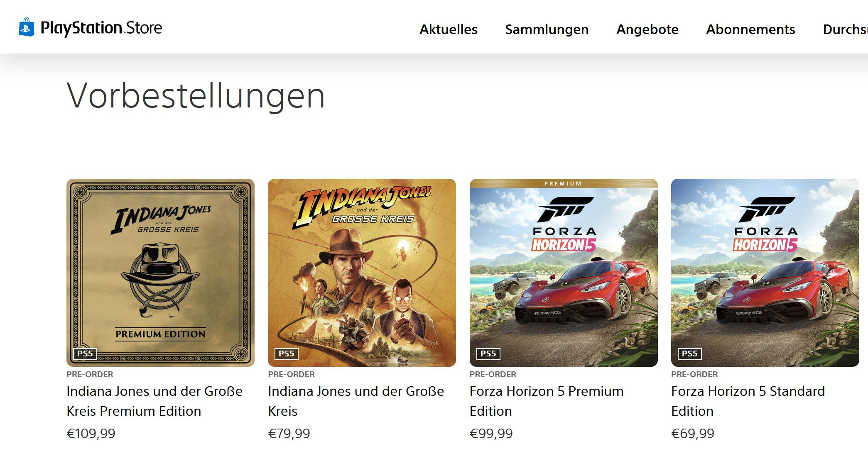Screen dimensions: 868x451
Task: Click PS5 badge on Indiana Jones Premium Edition
Action: click(x=85, y=353)
